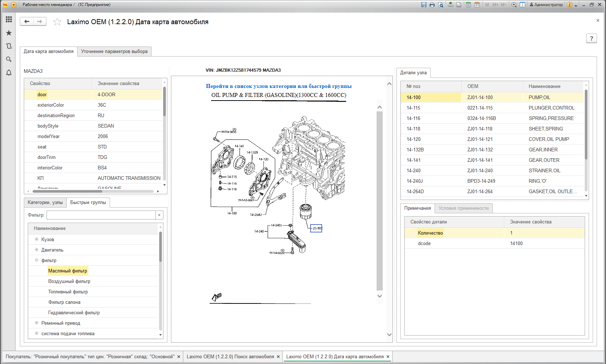Clear the Фильтр field with x button
The image size is (606, 364).
pyautogui.click(x=159, y=215)
